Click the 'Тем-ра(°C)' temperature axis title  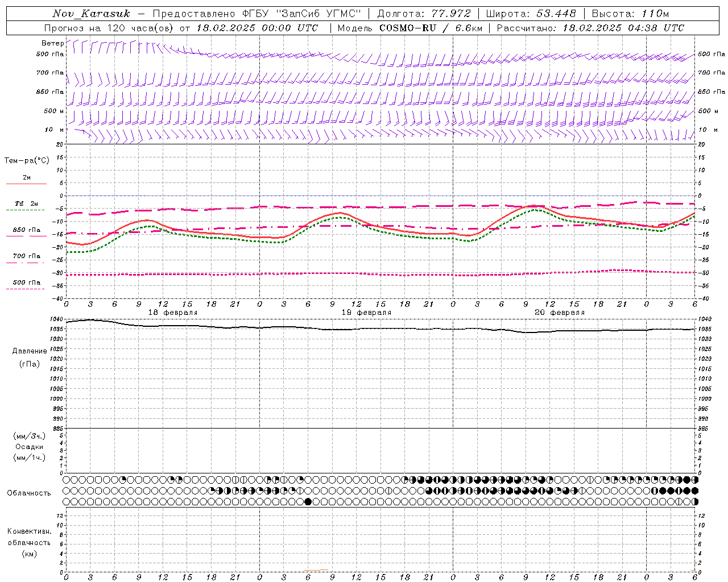[x=27, y=161]
